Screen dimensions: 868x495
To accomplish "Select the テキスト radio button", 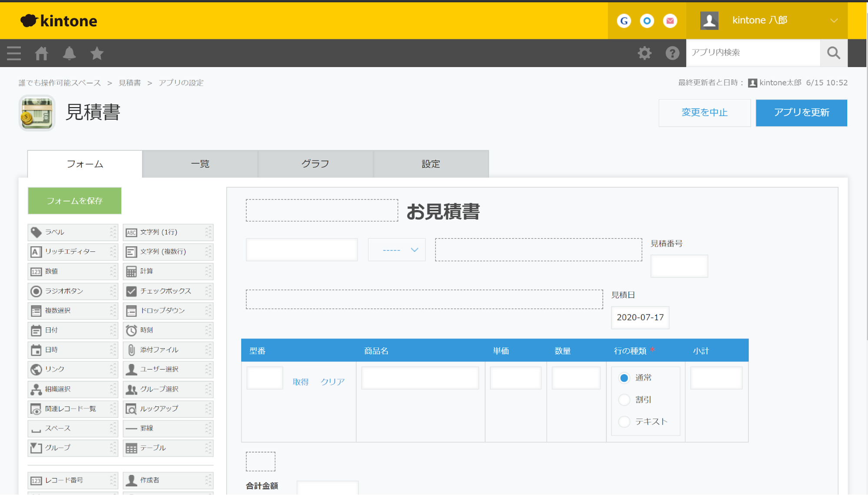I will point(624,422).
